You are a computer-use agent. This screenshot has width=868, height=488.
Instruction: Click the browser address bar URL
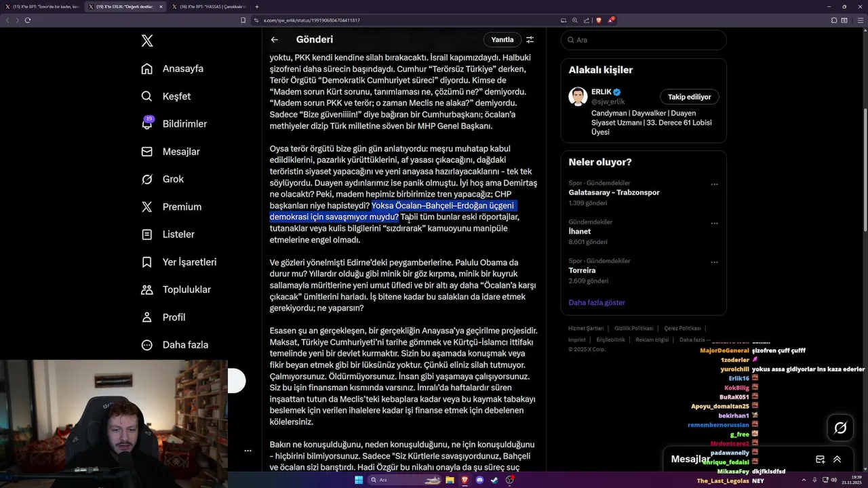tap(311, 20)
